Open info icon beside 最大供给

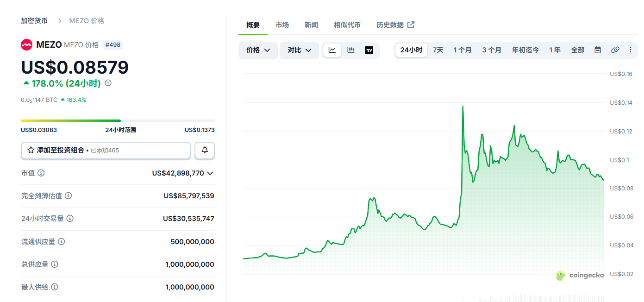tap(55, 287)
